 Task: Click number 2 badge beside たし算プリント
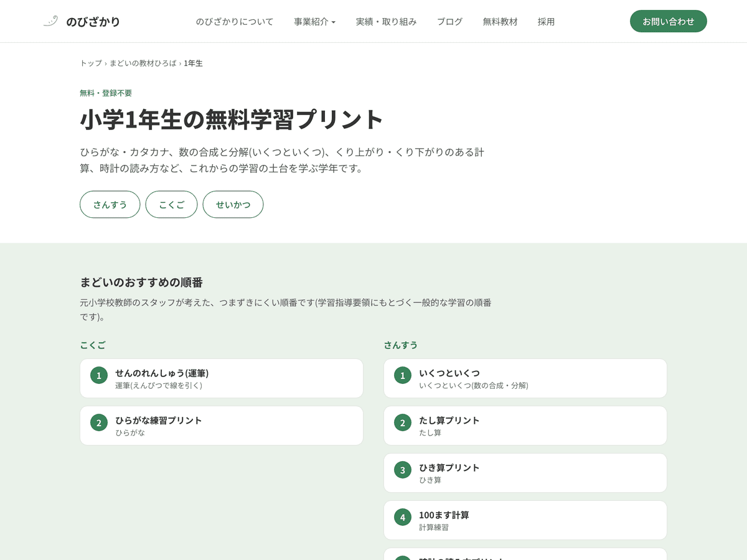coord(403,422)
